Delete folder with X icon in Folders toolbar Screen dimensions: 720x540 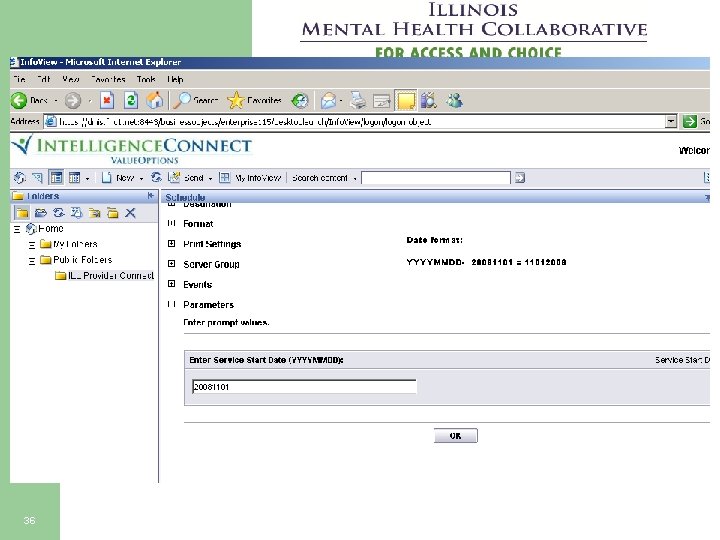(x=130, y=213)
